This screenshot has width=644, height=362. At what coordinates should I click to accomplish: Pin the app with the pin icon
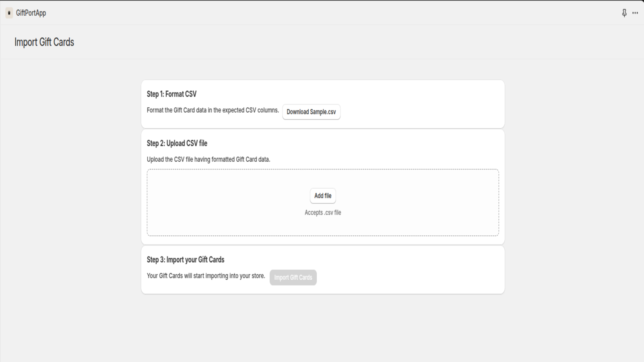624,13
